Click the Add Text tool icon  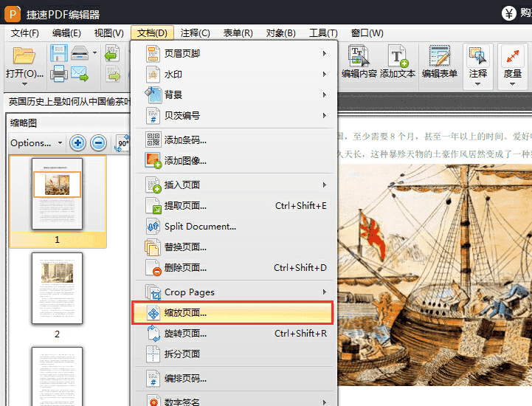pos(398,56)
